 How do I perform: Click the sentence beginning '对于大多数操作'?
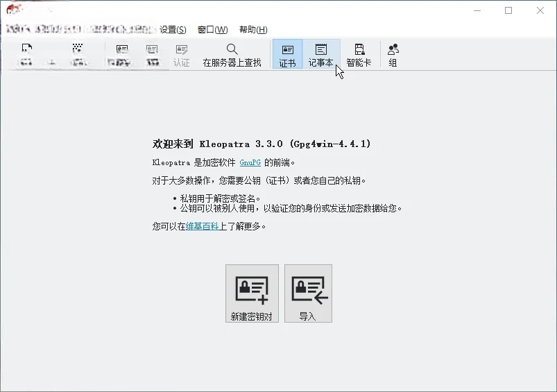259,180
